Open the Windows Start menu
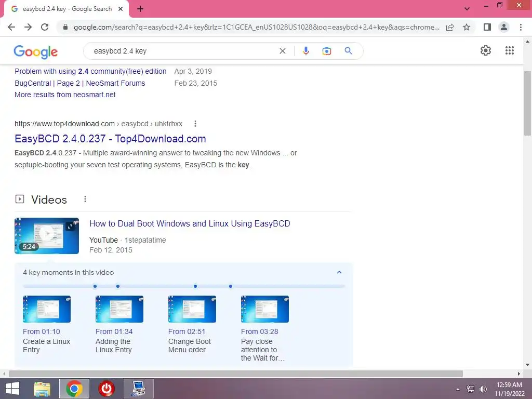 pos(12,389)
